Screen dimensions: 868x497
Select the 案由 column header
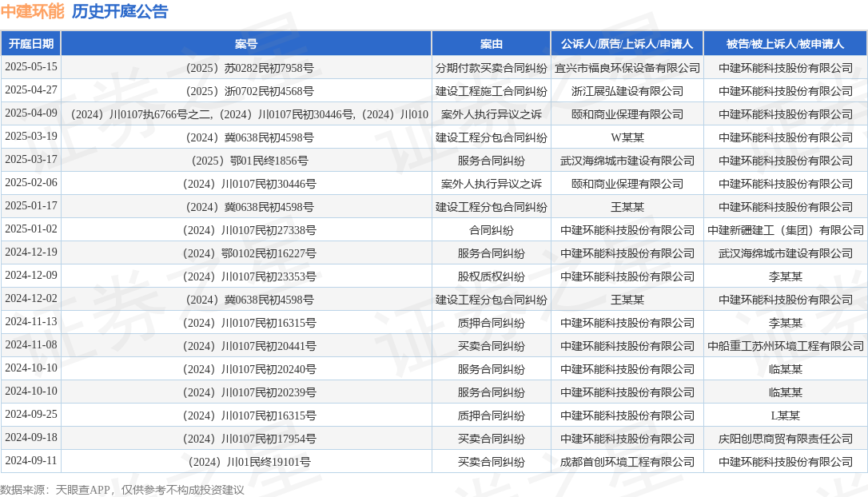(491, 44)
